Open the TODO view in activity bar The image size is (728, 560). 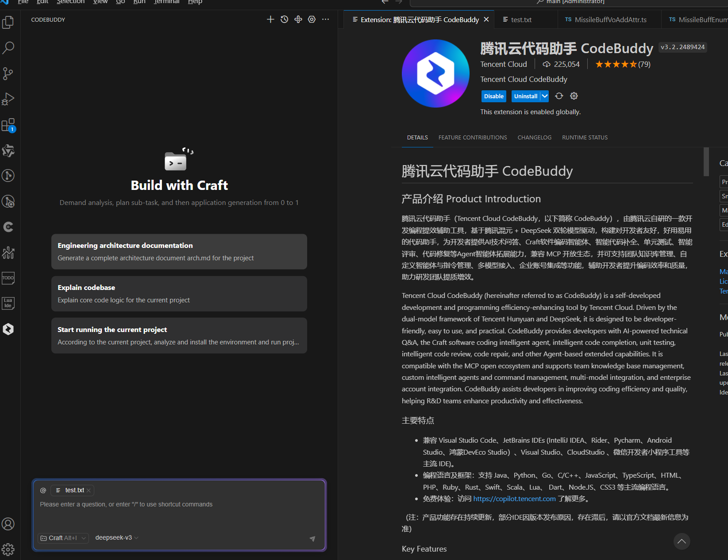coord(8,278)
